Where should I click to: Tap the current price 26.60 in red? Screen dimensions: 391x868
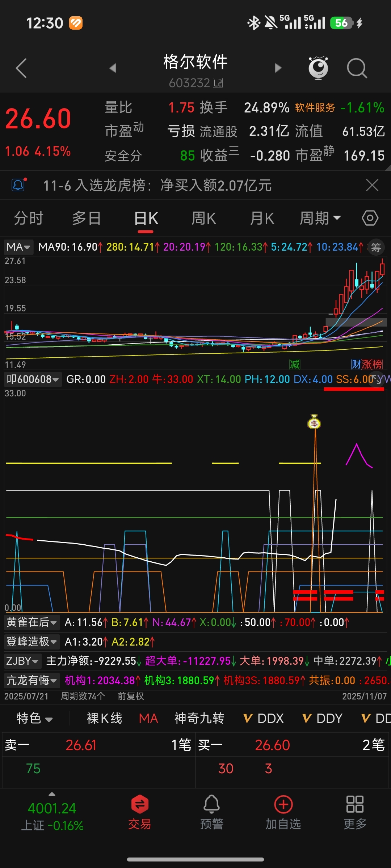[x=38, y=119]
